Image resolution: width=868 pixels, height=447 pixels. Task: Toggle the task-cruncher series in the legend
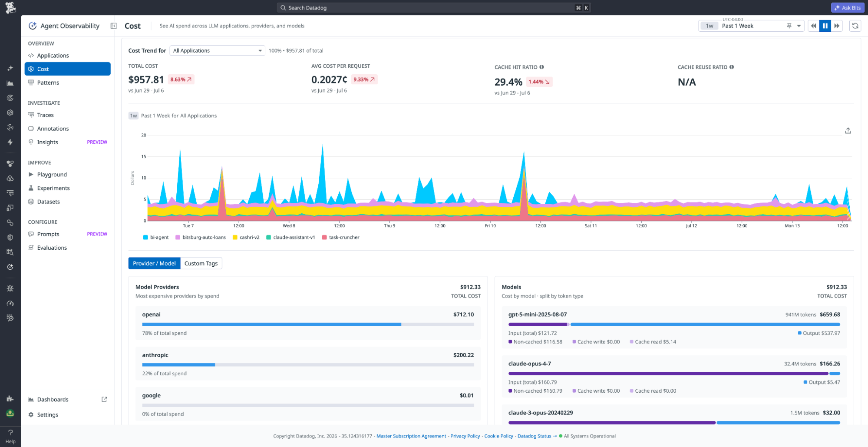(341, 237)
